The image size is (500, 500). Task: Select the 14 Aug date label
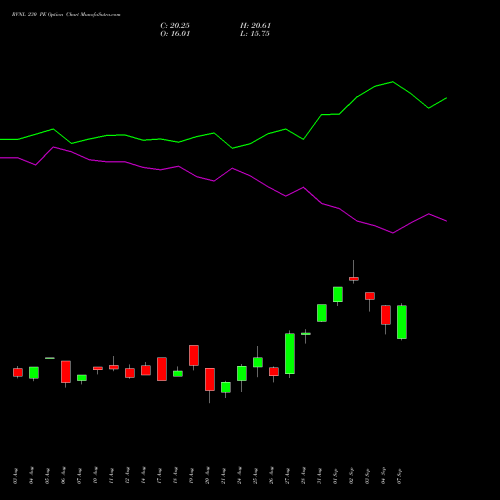(143, 476)
